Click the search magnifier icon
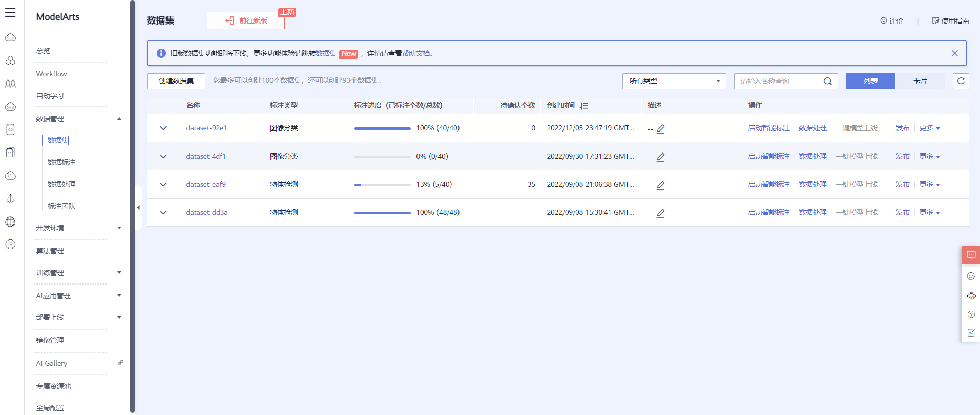This screenshot has width=980, height=415. [827, 81]
